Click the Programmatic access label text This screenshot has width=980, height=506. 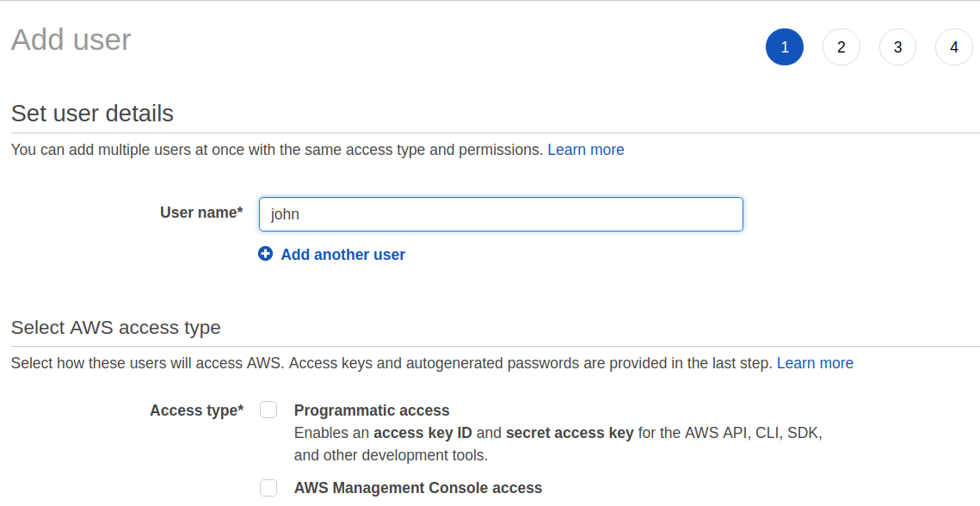(x=372, y=410)
